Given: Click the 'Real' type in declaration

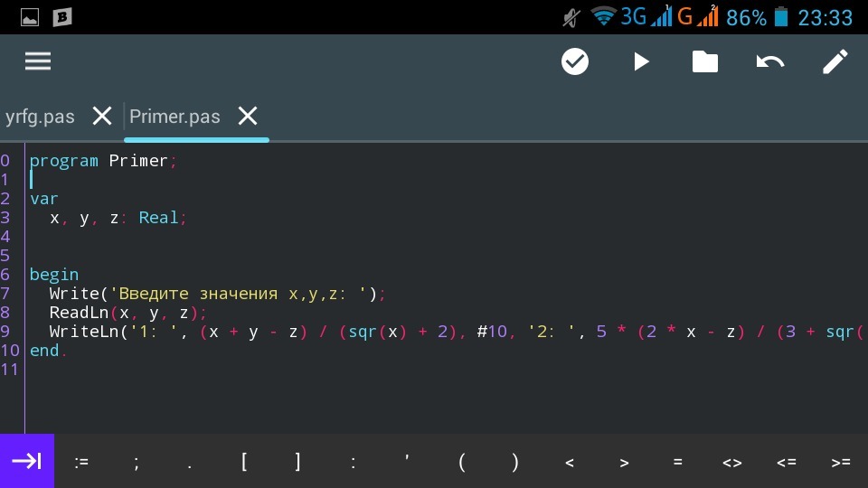Looking at the screenshot, I should coord(158,218).
